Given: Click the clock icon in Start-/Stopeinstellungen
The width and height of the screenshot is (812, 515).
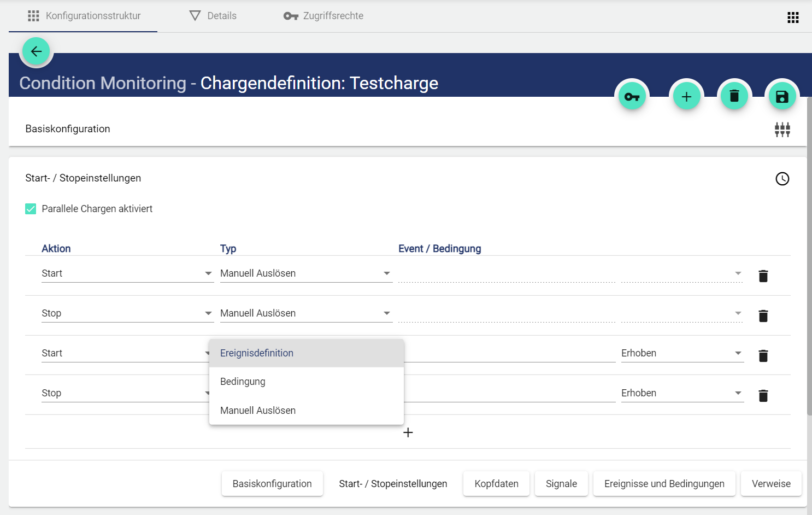Looking at the screenshot, I should pyautogui.click(x=782, y=179).
